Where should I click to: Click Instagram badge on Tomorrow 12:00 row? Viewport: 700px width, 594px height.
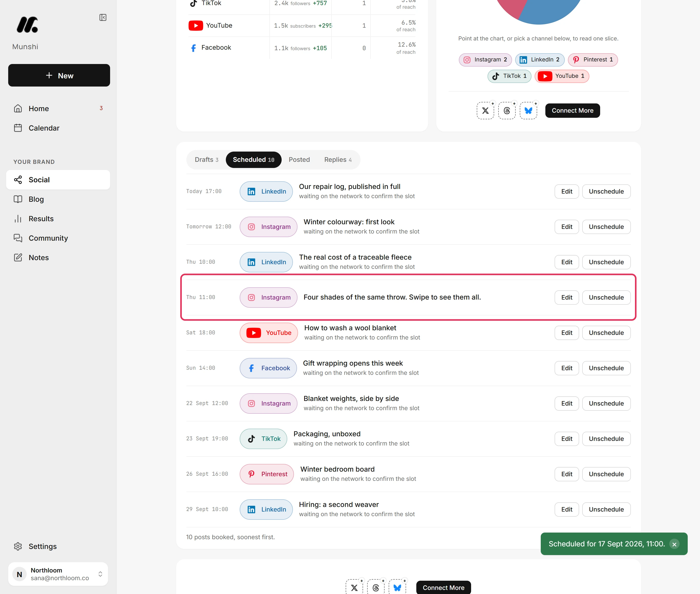pyautogui.click(x=268, y=227)
